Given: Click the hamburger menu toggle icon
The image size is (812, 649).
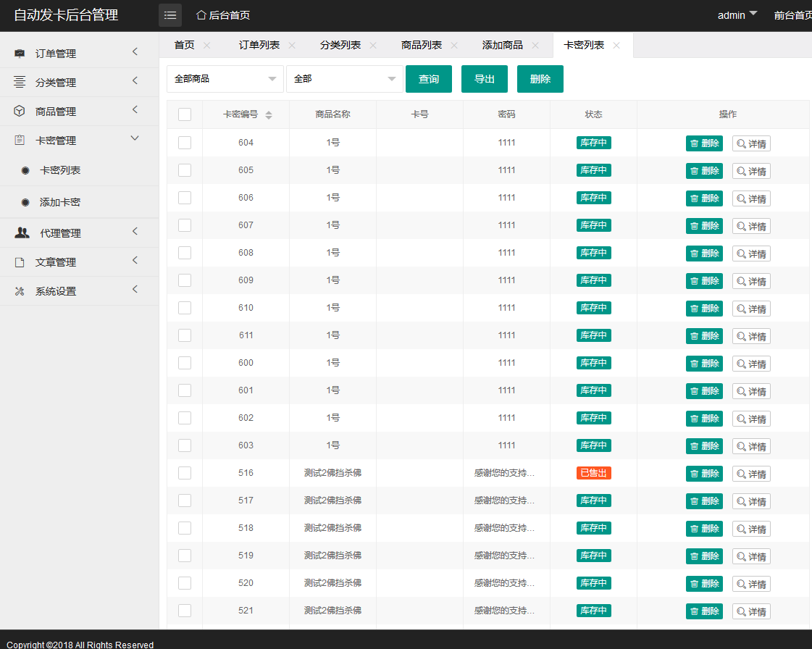Looking at the screenshot, I should [170, 15].
